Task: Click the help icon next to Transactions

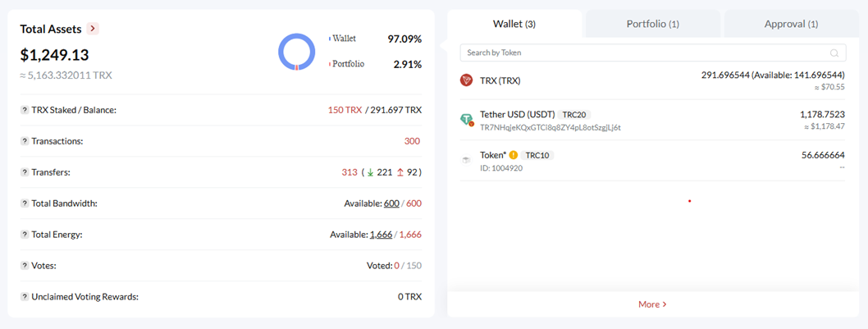Action: coord(25,141)
